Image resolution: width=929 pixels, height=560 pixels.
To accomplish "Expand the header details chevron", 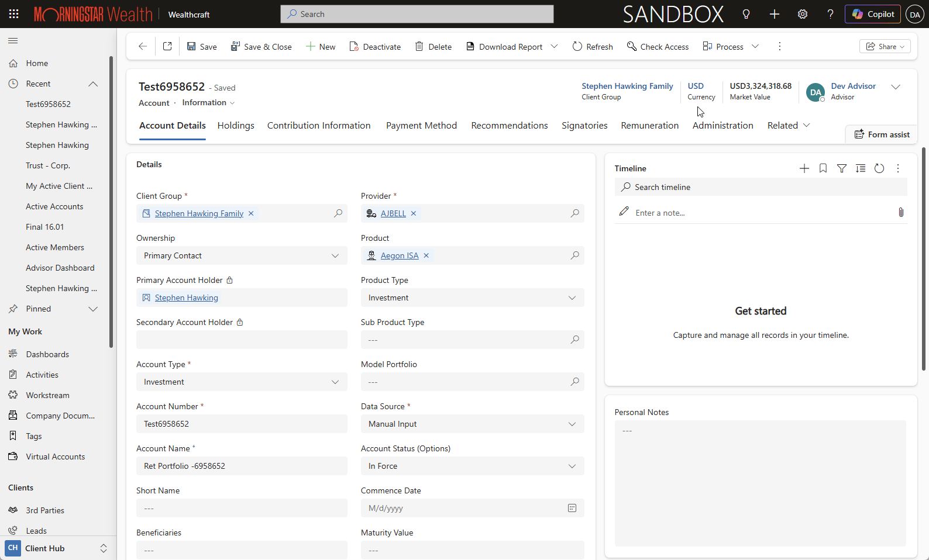I will [896, 87].
